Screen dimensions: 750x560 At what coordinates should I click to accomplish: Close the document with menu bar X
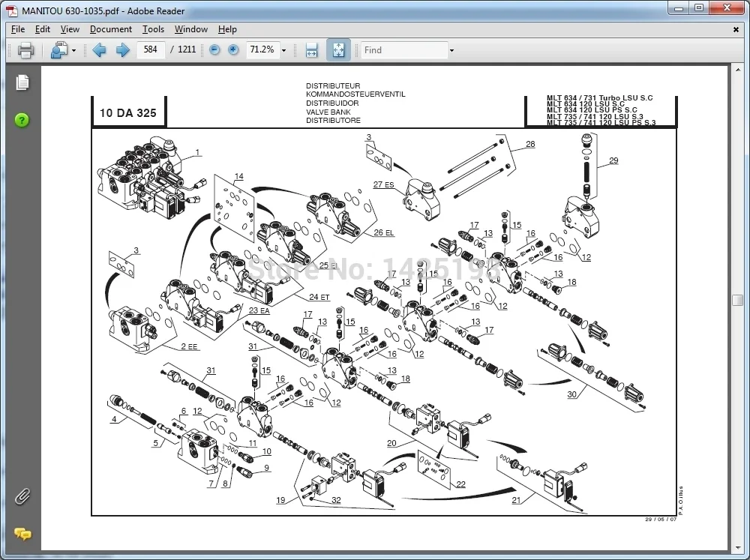pos(736,30)
